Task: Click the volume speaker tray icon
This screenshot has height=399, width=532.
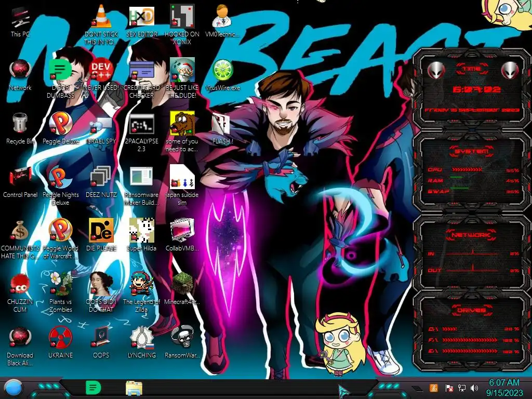Action: [x=474, y=388]
